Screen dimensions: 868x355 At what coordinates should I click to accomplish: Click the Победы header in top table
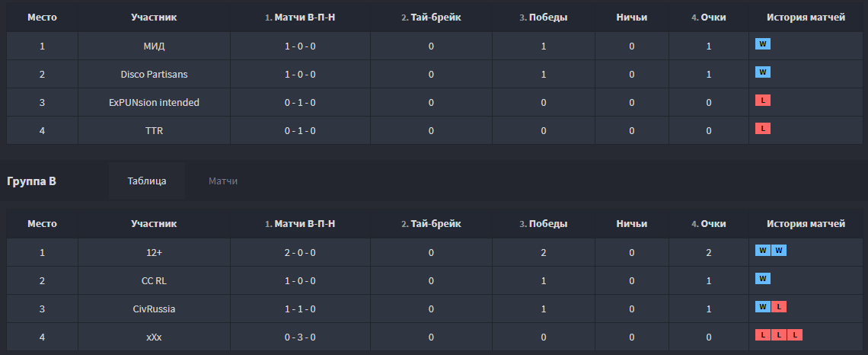point(543,18)
